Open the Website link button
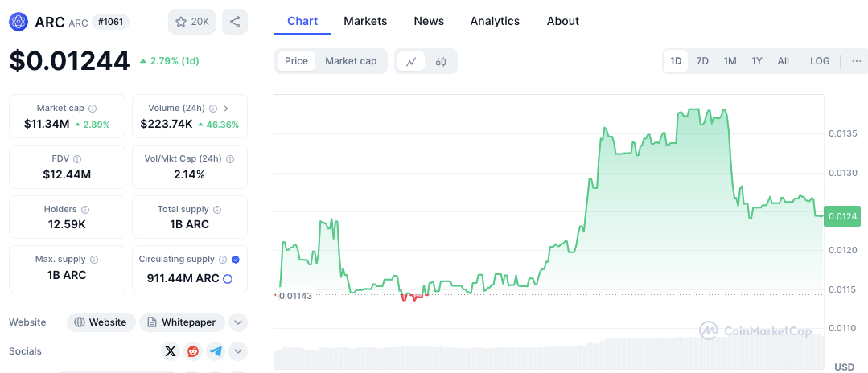This screenshot has height=373, width=868. click(101, 322)
